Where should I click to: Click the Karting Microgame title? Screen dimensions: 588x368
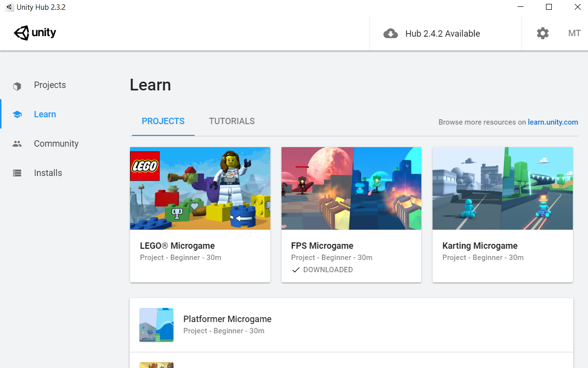coord(480,246)
